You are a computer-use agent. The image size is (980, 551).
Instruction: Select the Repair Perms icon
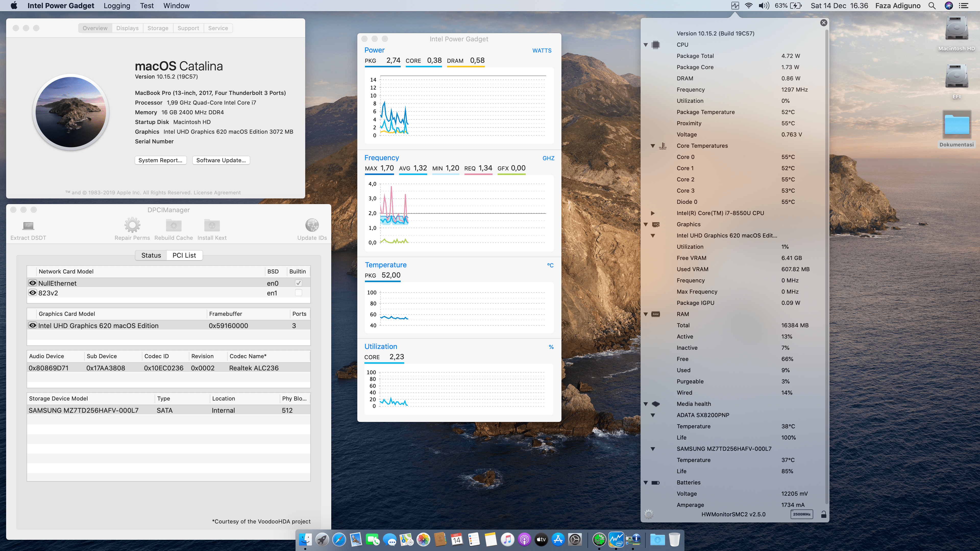click(x=132, y=226)
